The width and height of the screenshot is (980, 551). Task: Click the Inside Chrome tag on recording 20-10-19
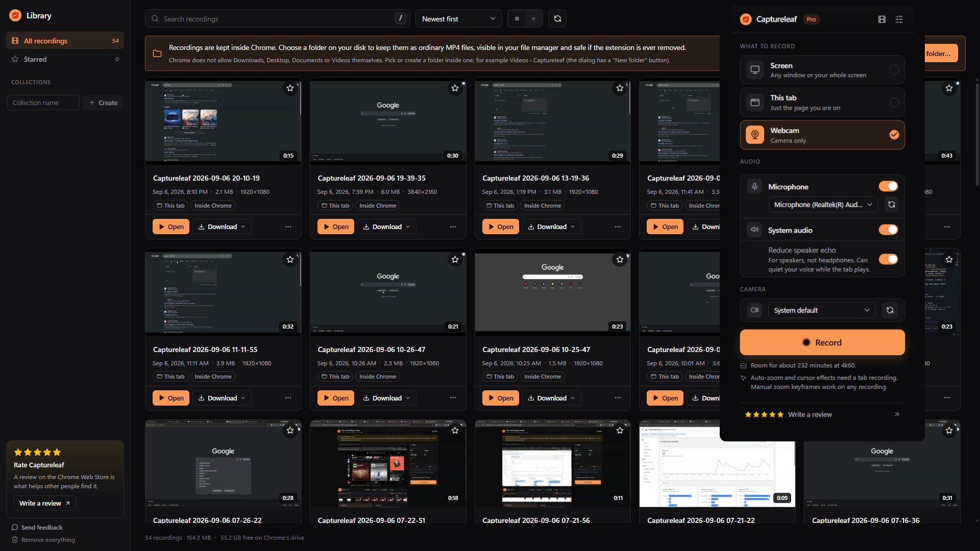tap(213, 206)
